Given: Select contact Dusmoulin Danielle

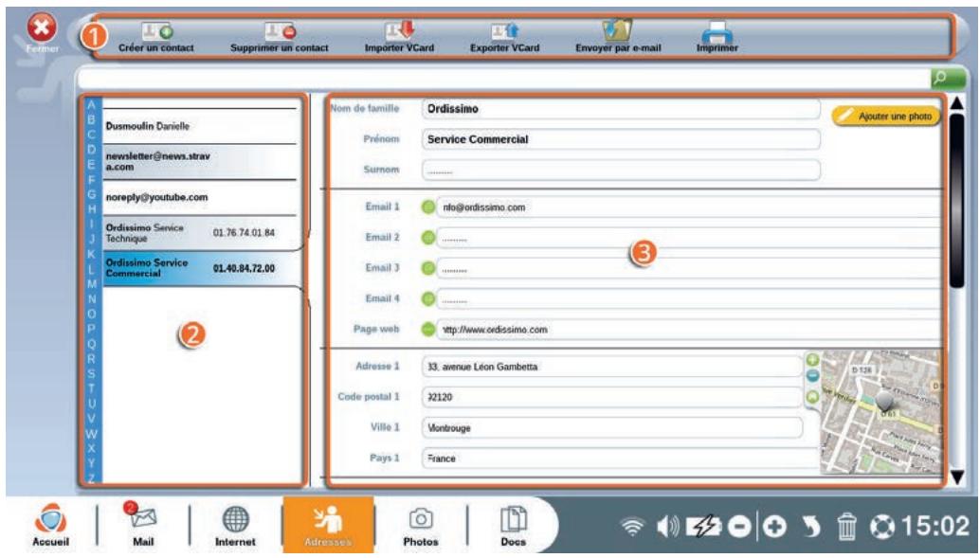Looking at the screenshot, I should coord(199,126).
